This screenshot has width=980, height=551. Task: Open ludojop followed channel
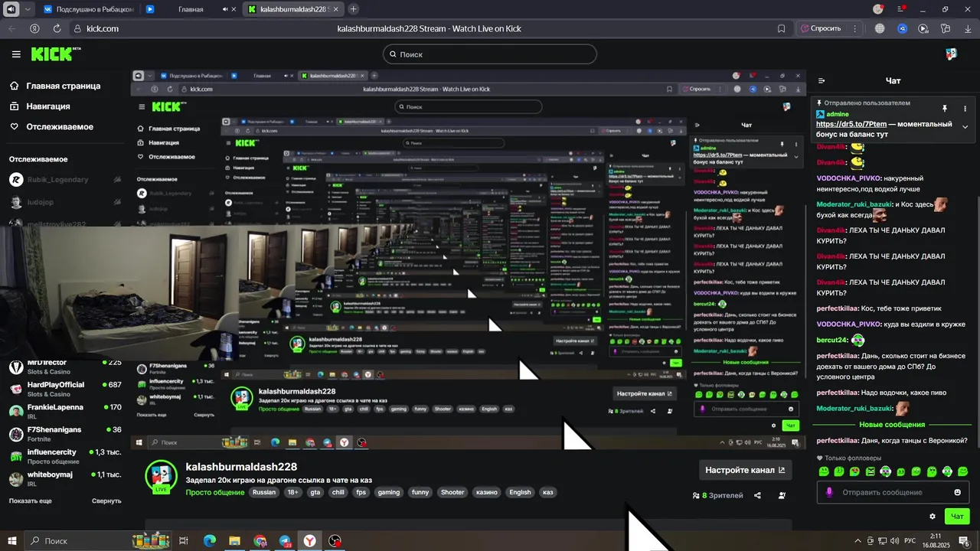pyautogui.click(x=64, y=202)
